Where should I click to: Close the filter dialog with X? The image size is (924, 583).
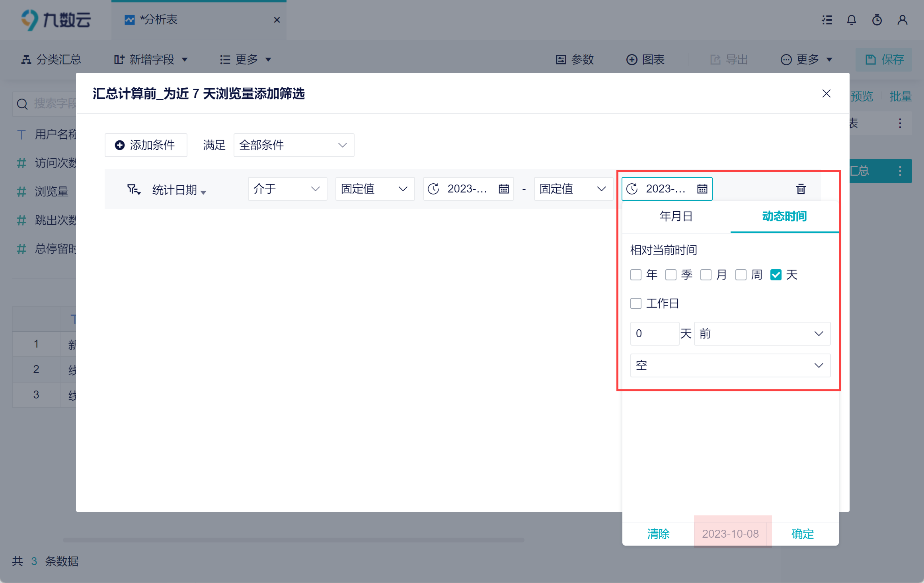pos(826,93)
